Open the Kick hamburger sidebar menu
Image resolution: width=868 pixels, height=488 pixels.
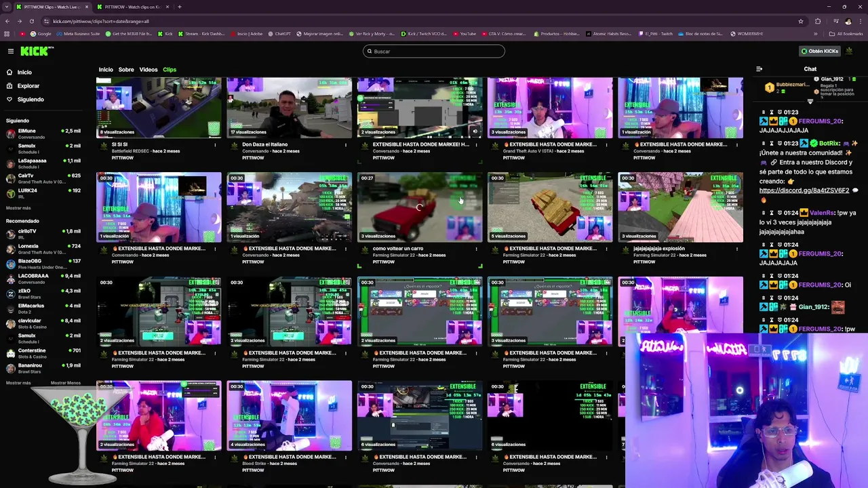pos(11,51)
